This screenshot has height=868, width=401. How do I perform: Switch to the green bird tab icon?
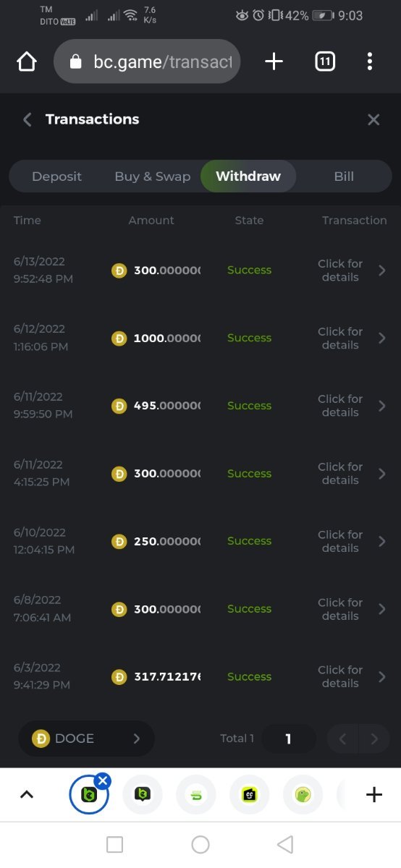coord(303,795)
